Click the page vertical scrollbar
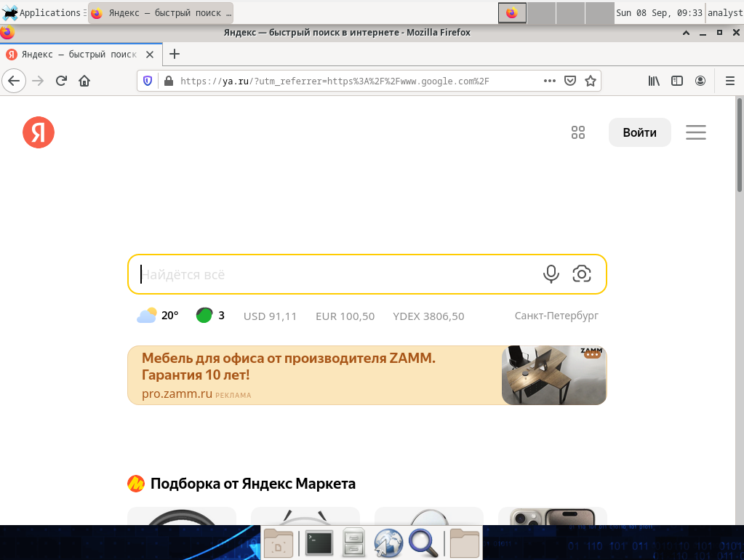 click(739, 145)
